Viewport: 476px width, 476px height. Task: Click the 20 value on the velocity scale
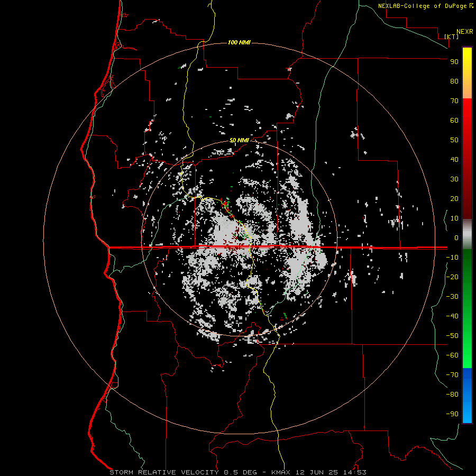point(454,198)
